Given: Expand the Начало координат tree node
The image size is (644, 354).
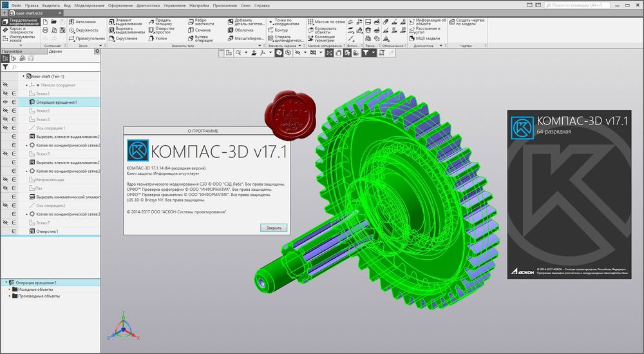Looking at the screenshot, I should [26, 85].
